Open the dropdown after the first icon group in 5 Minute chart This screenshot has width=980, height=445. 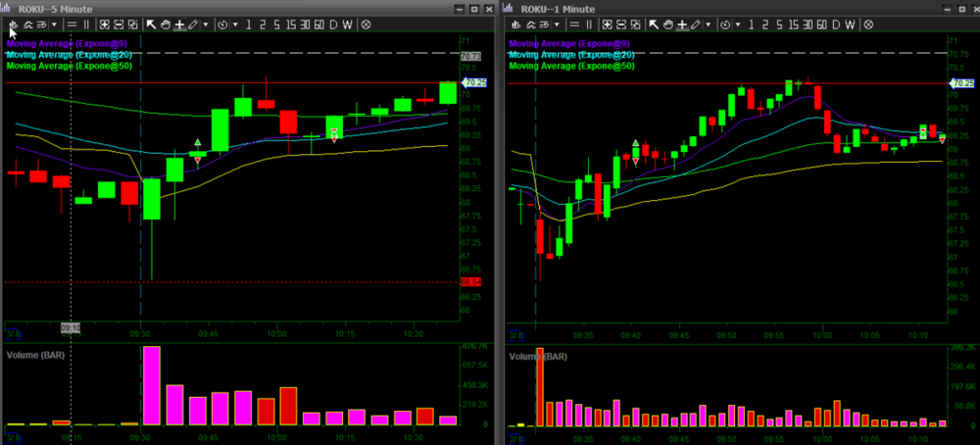pos(54,25)
